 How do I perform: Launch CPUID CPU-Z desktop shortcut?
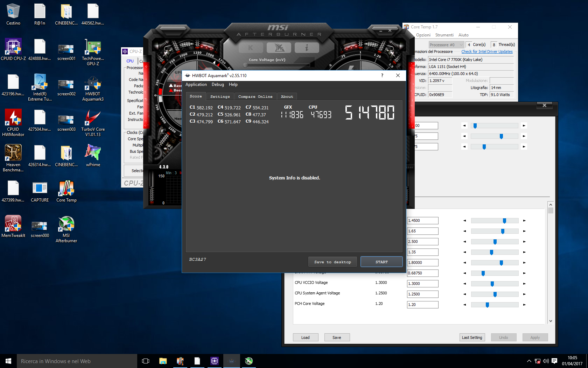(13, 49)
